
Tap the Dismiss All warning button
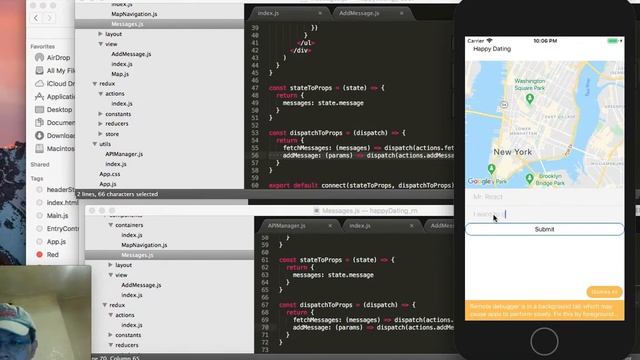click(604, 292)
